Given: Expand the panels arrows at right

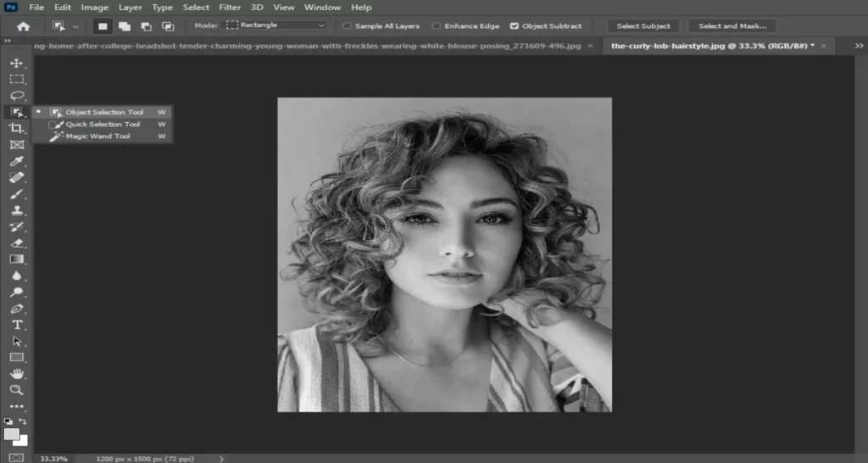Looking at the screenshot, I should click(860, 46).
